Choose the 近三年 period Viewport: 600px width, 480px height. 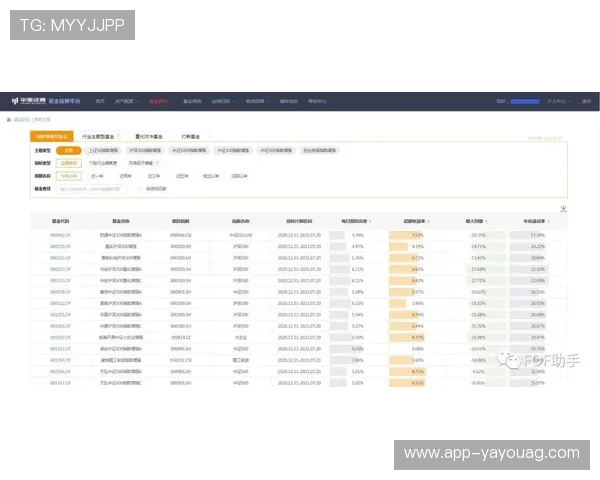pyautogui.click(x=154, y=176)
